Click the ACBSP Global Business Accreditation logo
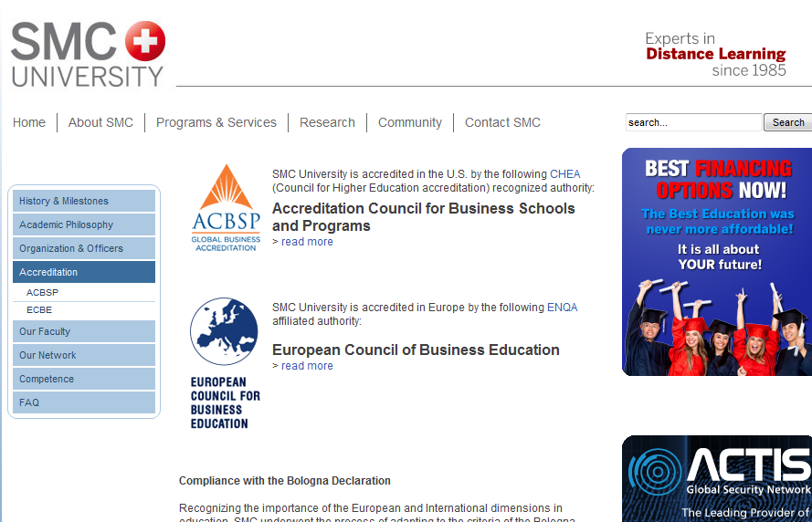This screenshot has height=522, width=812. pyautogui.click(x=226, y=207)
